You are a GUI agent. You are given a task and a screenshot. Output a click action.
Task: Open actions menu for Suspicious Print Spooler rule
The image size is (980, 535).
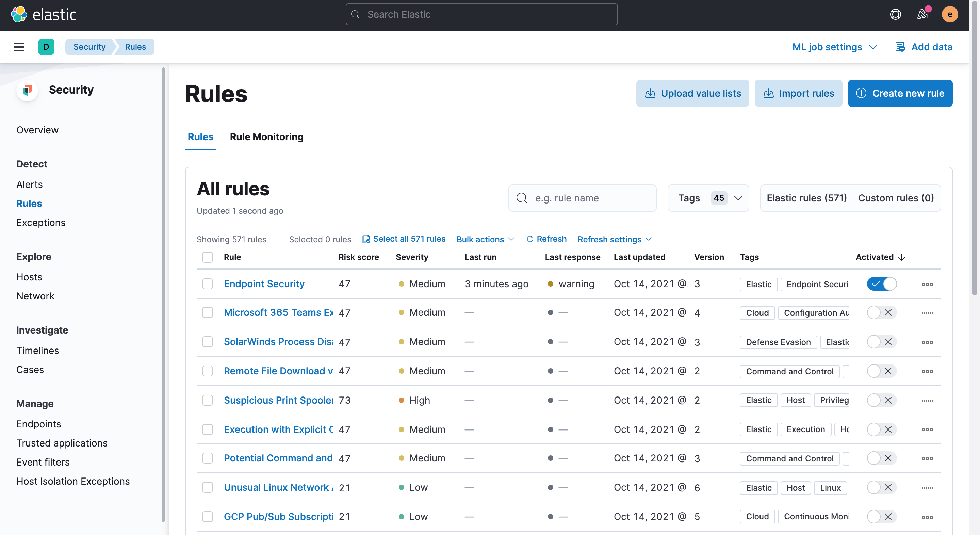pos(927,400)
